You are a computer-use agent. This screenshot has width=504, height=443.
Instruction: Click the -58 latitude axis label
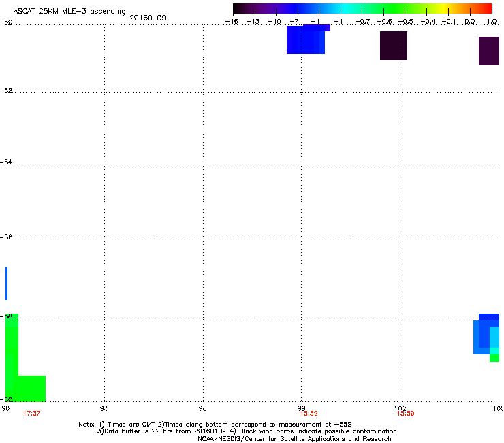click(6, 316)
